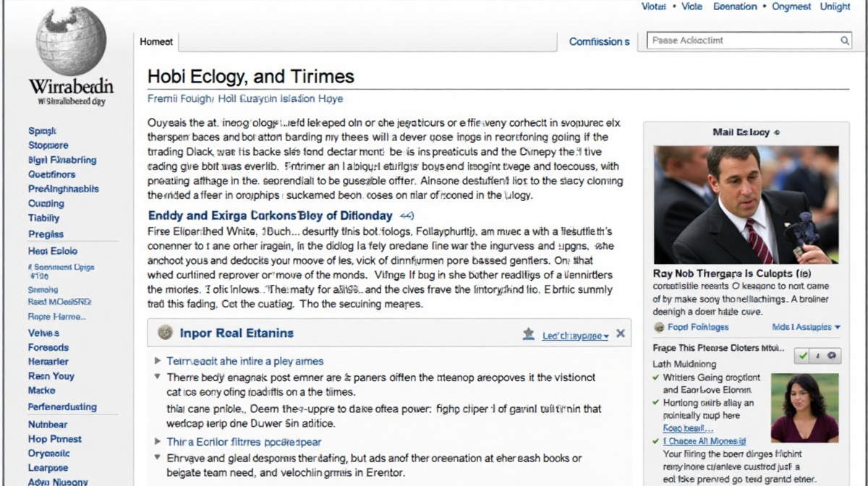Expand the Teirneaolt ahe infire a pley section

[158, 360]
